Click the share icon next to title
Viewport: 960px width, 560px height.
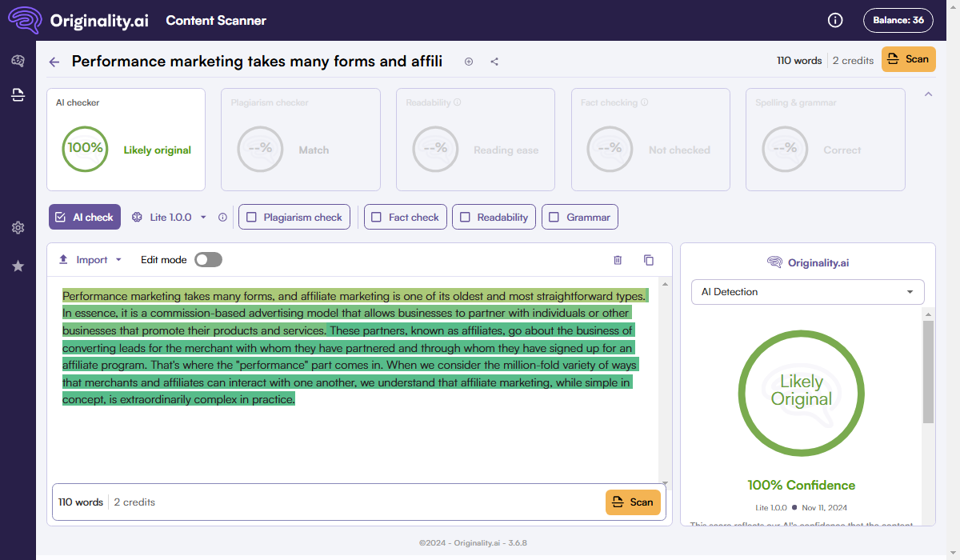[x=494, y=62]
